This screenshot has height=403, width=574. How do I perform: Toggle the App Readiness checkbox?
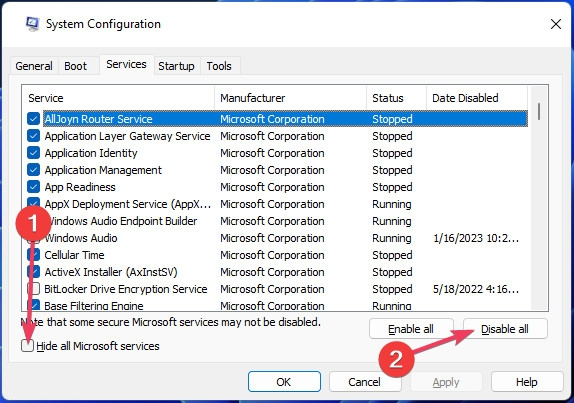point(33,187)
